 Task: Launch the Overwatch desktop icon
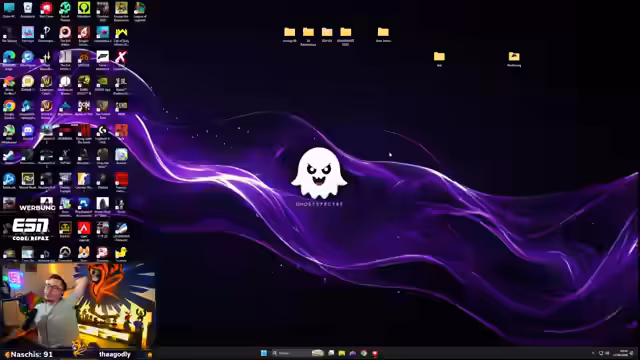[65, 254]
